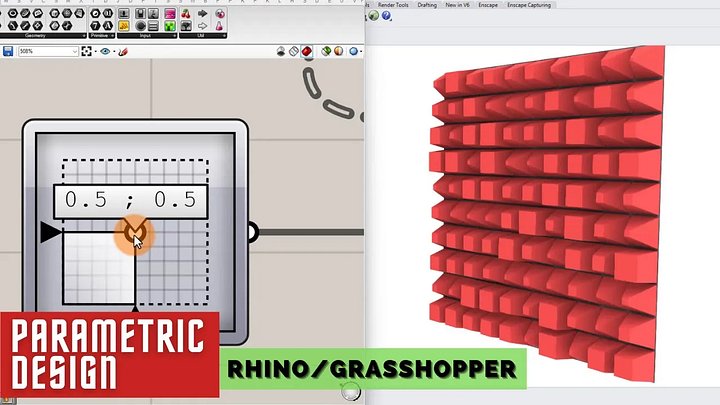This screenshot has height=405, width=720.
Task: Click the '0.5 ; 0.5' value readout
Action: [130, 201]
